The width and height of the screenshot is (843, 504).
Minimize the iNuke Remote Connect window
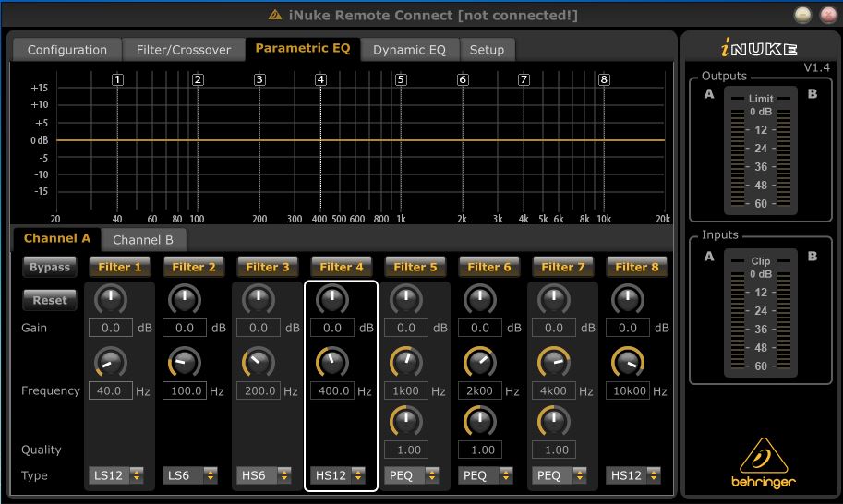802,15
